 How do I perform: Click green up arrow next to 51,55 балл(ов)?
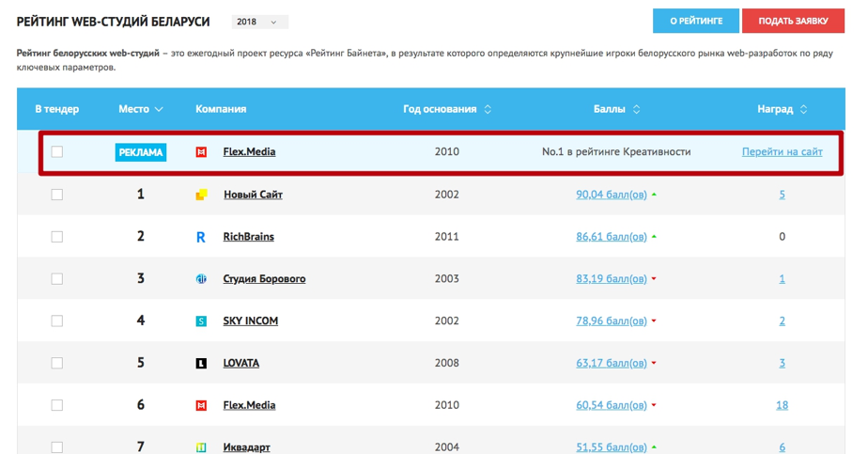click(x=654, y=446)
